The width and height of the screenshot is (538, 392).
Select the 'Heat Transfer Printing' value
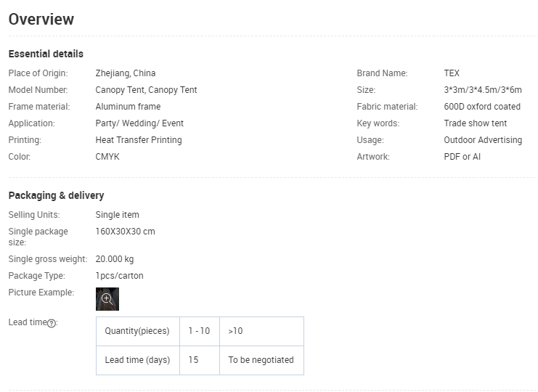pyautogui.click(x=139, y=140)
